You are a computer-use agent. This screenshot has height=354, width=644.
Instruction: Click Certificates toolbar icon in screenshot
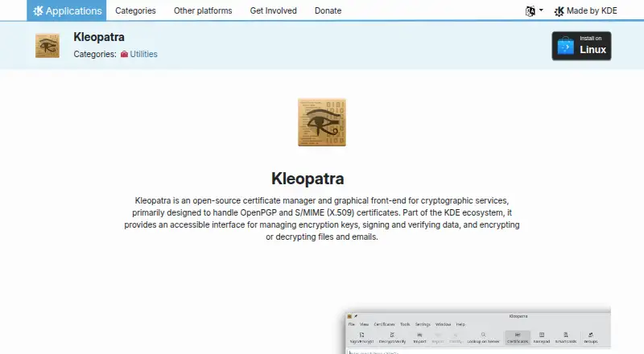(x=518, y=338)
